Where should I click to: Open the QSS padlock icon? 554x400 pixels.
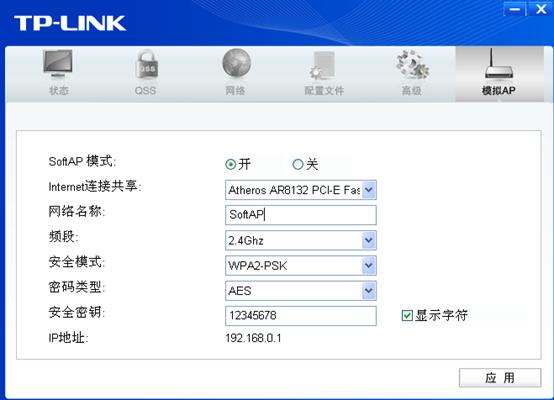click(146, 65)
